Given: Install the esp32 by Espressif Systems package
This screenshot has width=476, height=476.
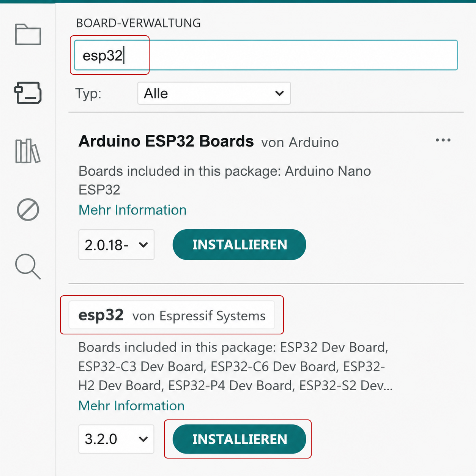Looking at the screenshot, I should tap(240, 439).
